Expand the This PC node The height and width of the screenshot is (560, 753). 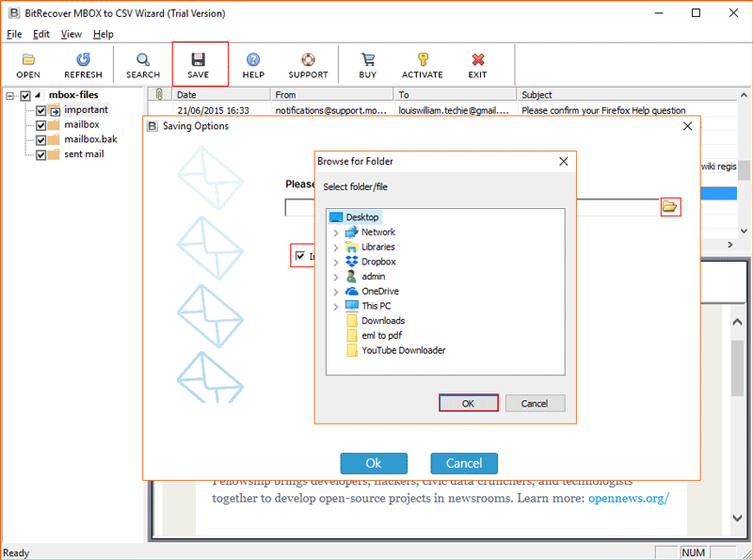(x=336, y=307)
